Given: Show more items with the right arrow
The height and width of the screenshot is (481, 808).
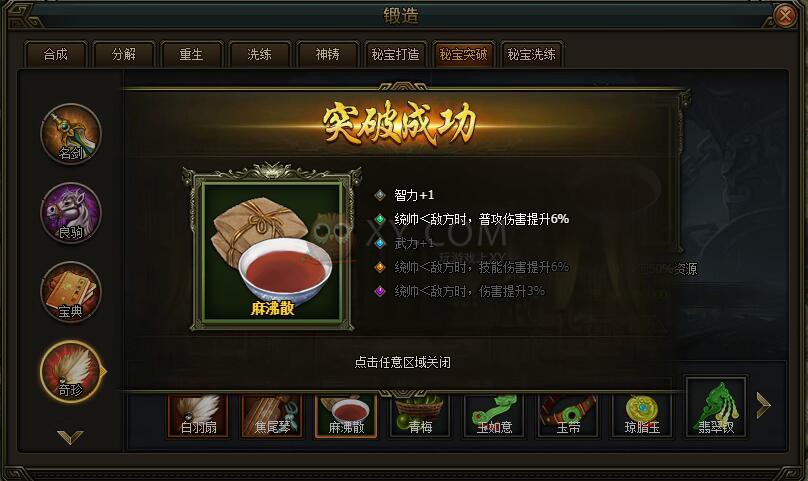Looking at the screenshot, I should tap(763, 405).
